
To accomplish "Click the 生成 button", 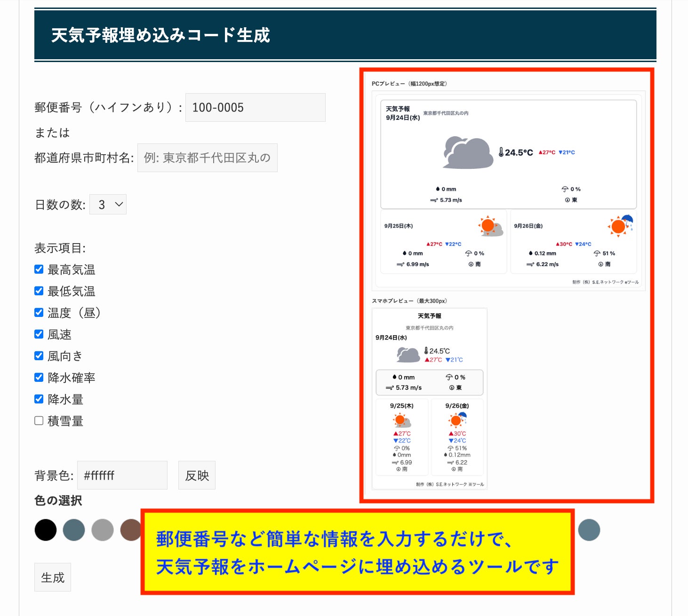I will click(x=53, y=577).
